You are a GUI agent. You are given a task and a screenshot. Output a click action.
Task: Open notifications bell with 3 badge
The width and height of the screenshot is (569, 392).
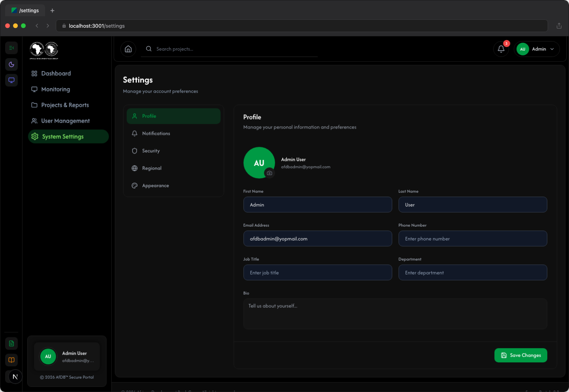[501, 49]
